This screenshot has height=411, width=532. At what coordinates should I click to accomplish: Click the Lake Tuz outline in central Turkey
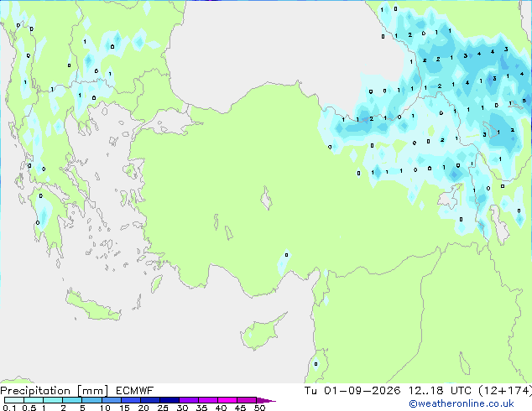coord(266,199)
